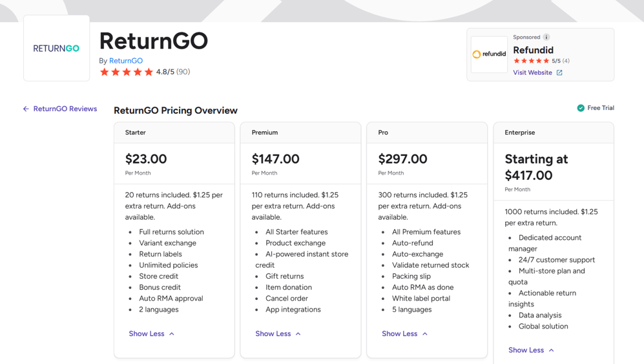Image resolution: width=644 pixels, height=364 pixels.
Task: Click 'Validate returned stock' feature
Action: coord(430,265)
